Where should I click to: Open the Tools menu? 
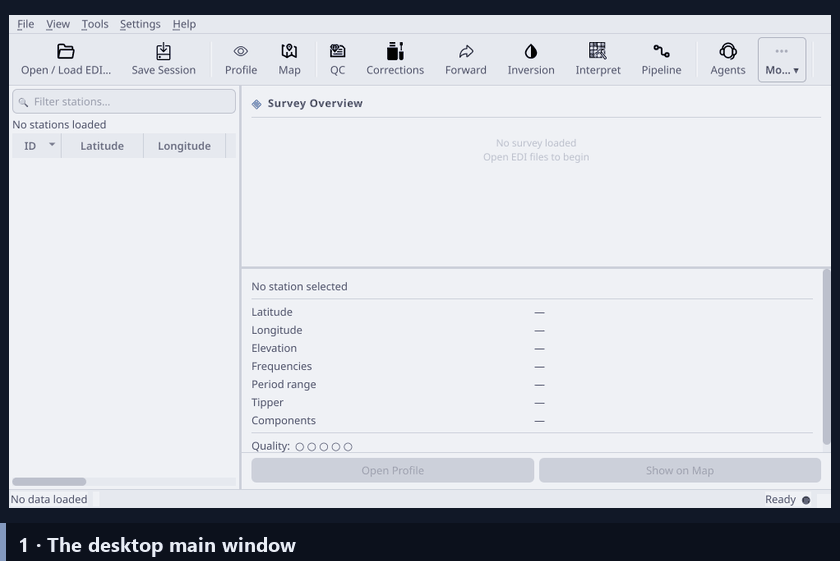(94, 24)
